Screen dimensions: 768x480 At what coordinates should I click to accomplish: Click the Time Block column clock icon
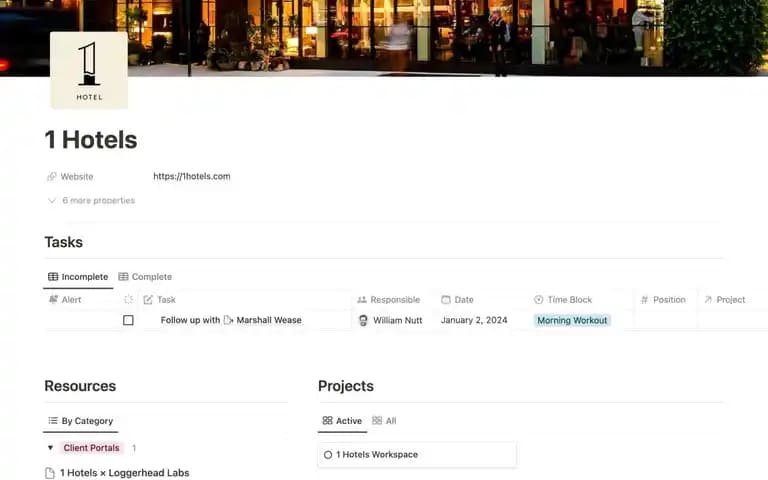click(538, 299)
